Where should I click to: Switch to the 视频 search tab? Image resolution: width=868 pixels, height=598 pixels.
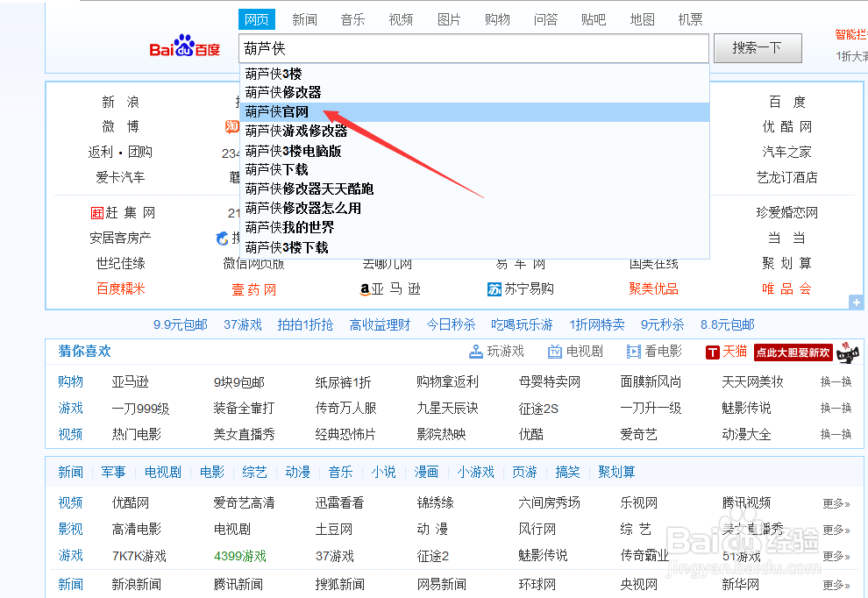pos(401,19)
